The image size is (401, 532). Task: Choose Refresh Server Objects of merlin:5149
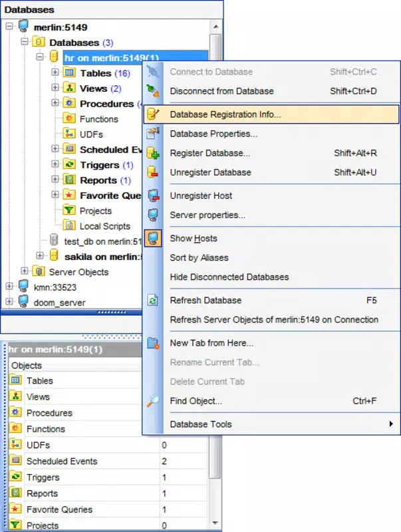pos(271,320)
